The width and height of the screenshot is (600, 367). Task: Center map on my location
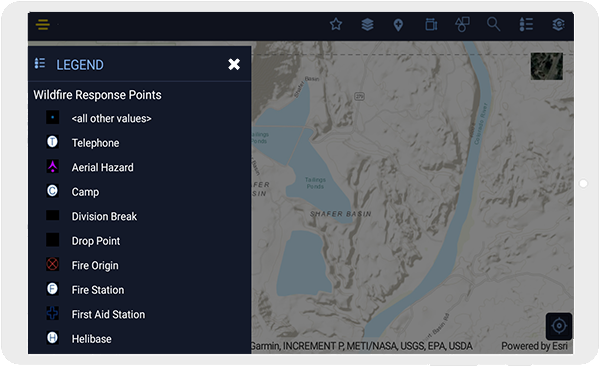559,326
